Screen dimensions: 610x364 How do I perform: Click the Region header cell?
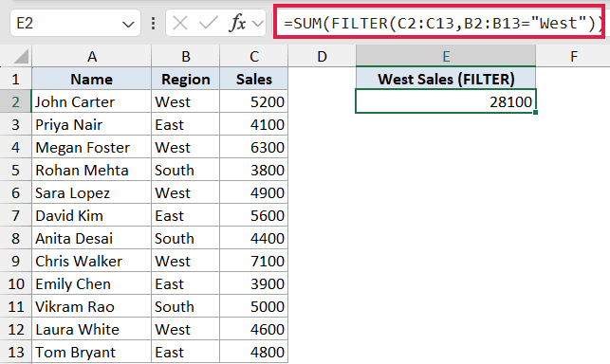186,79
